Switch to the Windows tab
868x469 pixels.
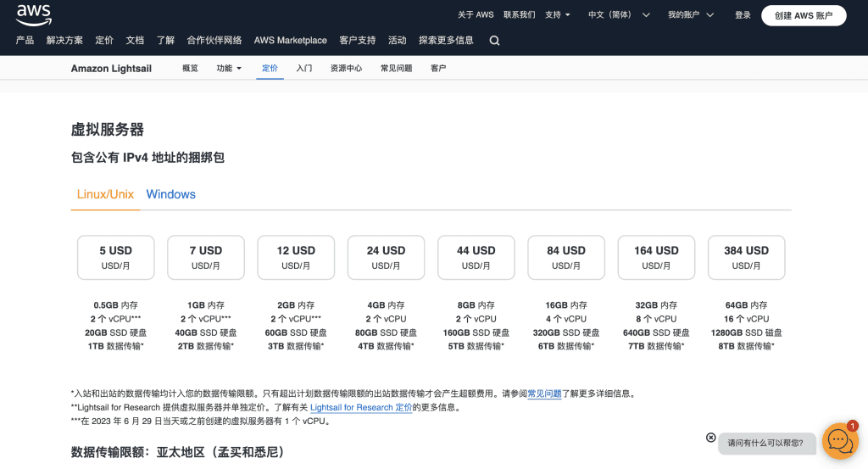[170, 194]
